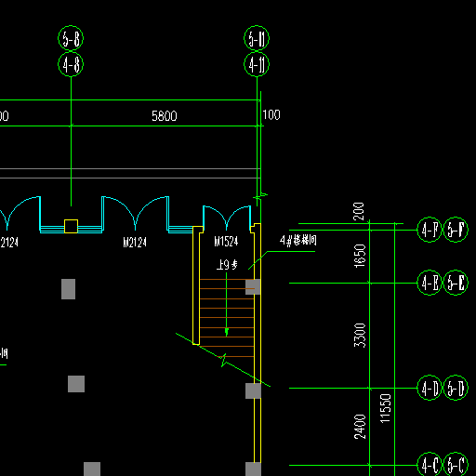476x476 pixels.
Task: Select the 100 dimension text
Action: tap(271, 114)
